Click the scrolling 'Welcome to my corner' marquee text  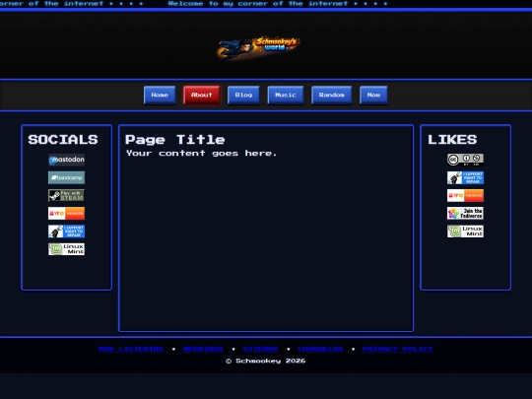click(x=278, y=4)
